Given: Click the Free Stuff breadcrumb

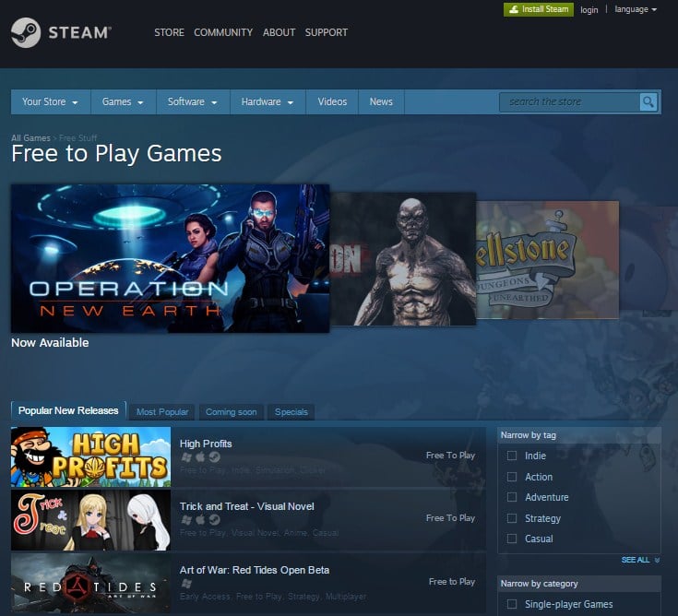Looking at the screenshot, I should point(77,138).
